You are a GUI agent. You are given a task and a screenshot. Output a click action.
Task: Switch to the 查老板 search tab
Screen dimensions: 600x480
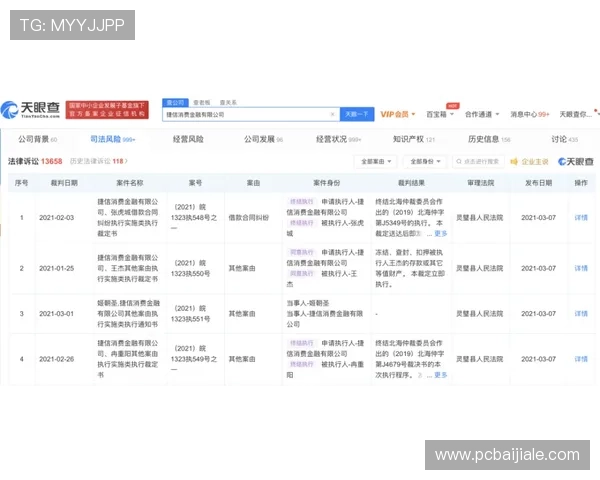[x=202, y=103]
